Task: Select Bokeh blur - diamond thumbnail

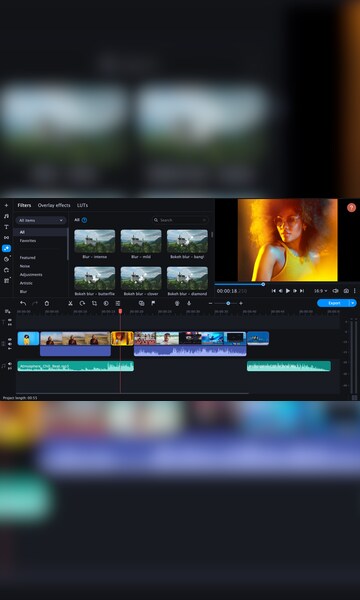Action: pos(187,278)
